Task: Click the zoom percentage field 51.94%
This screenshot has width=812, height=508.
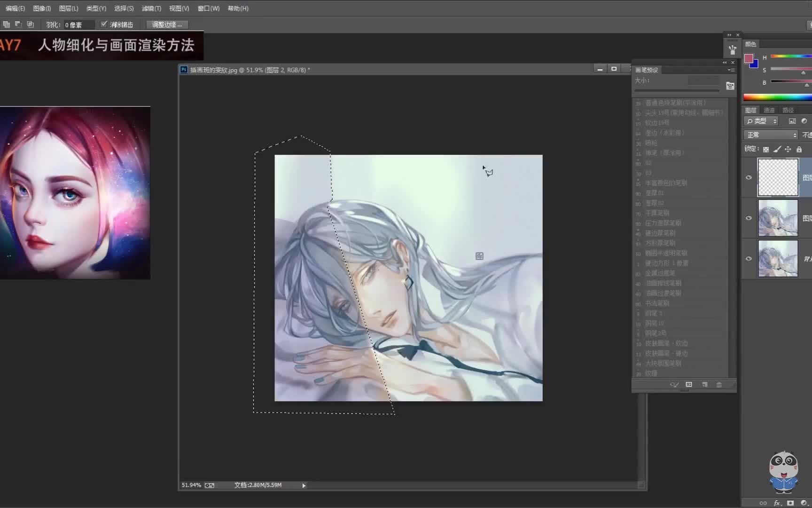Action: 191,485
